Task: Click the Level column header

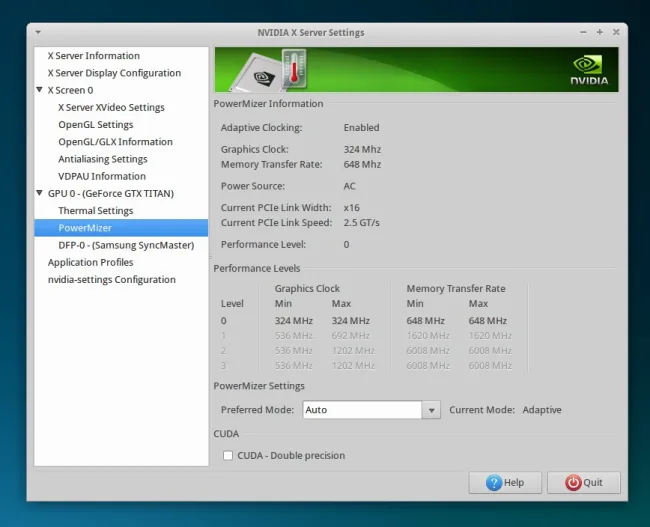Action: click(232, 304)
